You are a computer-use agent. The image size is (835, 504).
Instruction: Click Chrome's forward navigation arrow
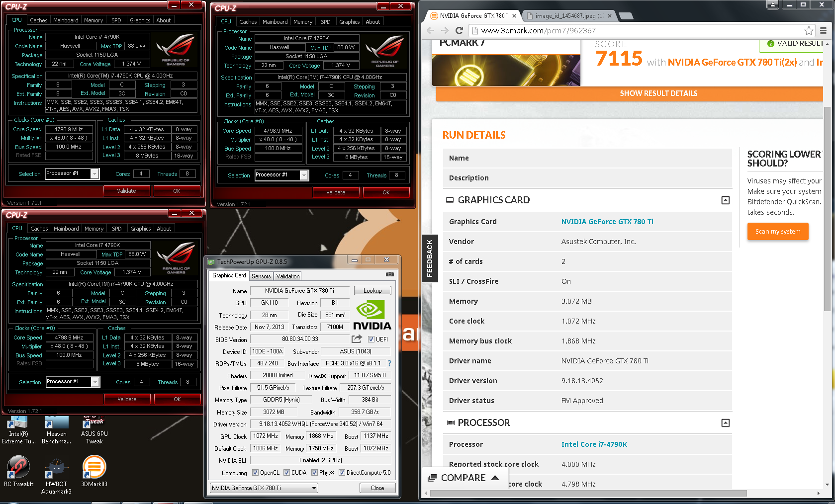pyautogui.click(x=445, y=30)
